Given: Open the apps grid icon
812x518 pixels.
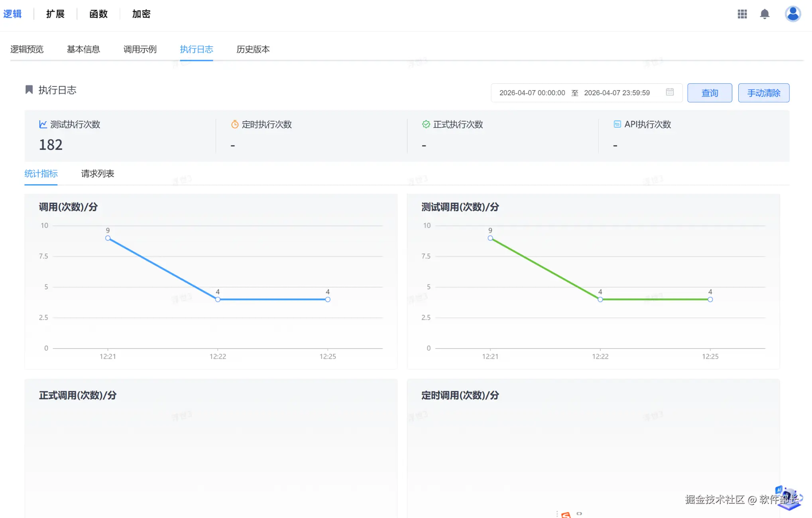Looking at the screenshot, I should coord(742,14).
